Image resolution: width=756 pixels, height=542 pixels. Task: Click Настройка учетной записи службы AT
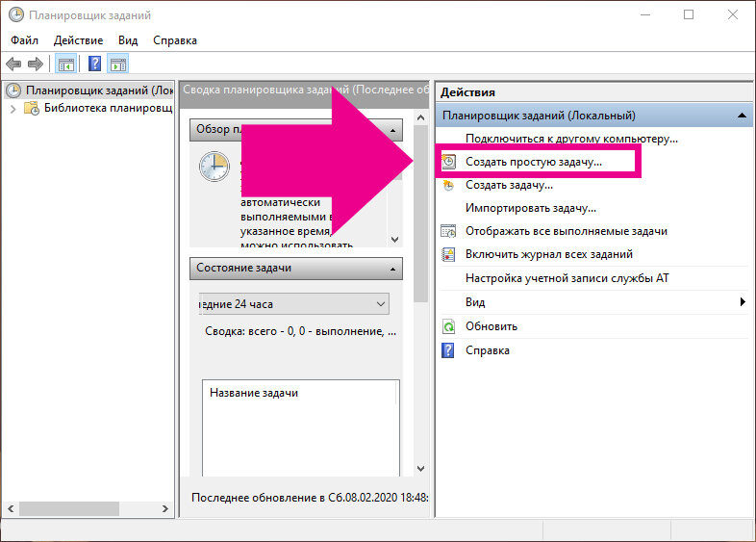pyautogui.click(x=567, y=278)
